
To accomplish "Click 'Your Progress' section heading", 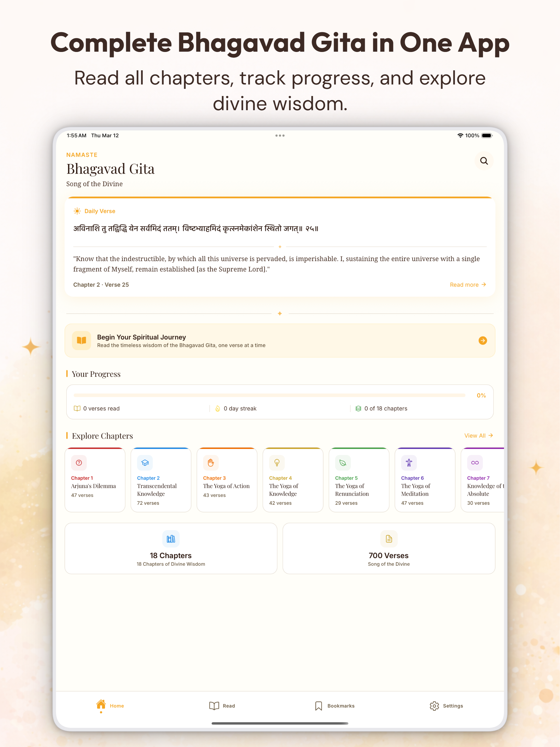I will (x=96, y=374).
